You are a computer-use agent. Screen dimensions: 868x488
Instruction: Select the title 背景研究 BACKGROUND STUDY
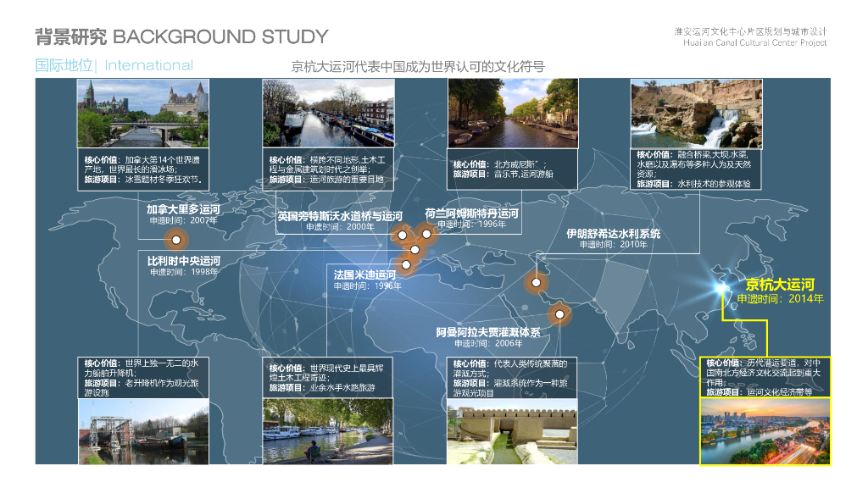(x=181, y=37)
